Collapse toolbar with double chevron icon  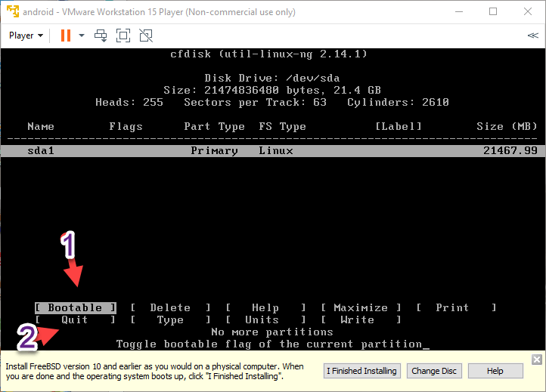pyautogui.click(x=532, y=35)
